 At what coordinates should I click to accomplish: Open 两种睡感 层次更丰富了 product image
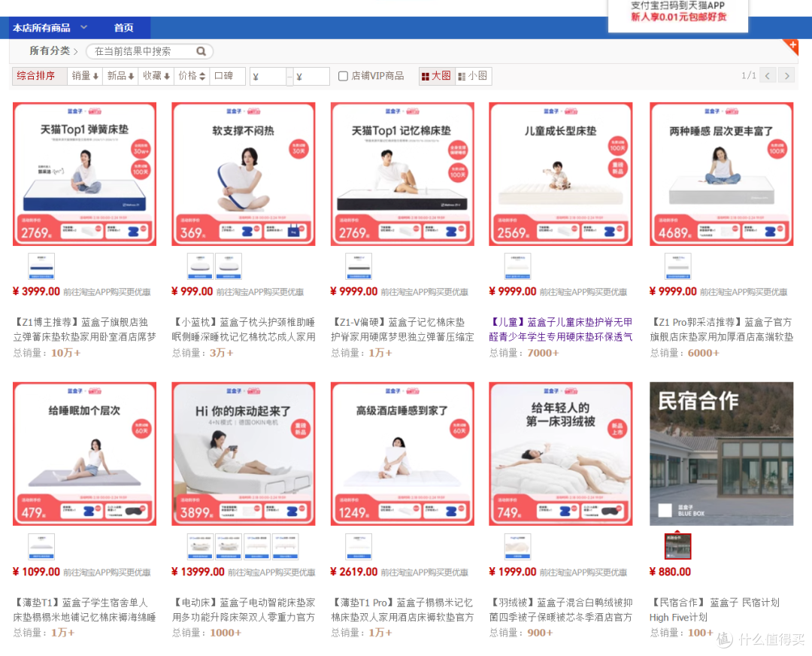[x=721, y=174]
